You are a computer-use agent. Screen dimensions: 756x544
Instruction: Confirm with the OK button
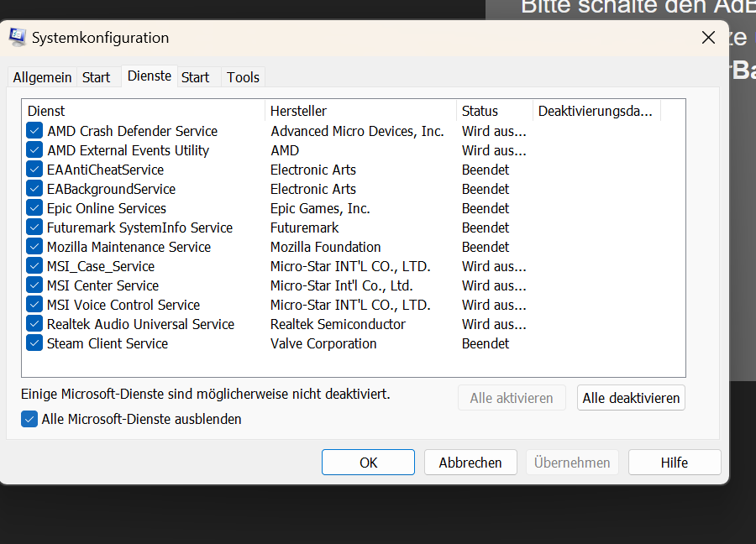click(368, 463)
